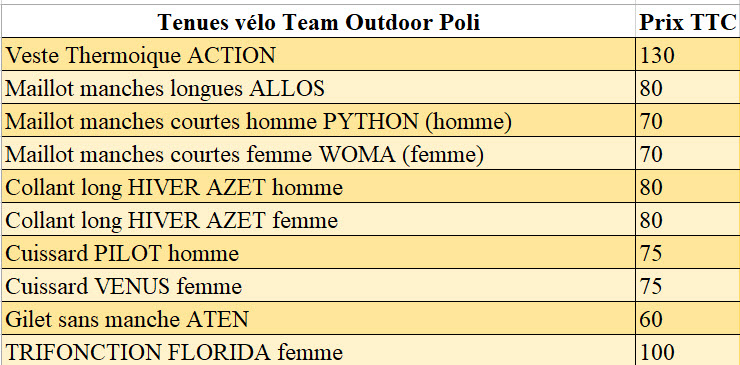Viewport: 740px width, 365px height.
Task: Select the AZET homme price cell
Action: click(688, 187)
